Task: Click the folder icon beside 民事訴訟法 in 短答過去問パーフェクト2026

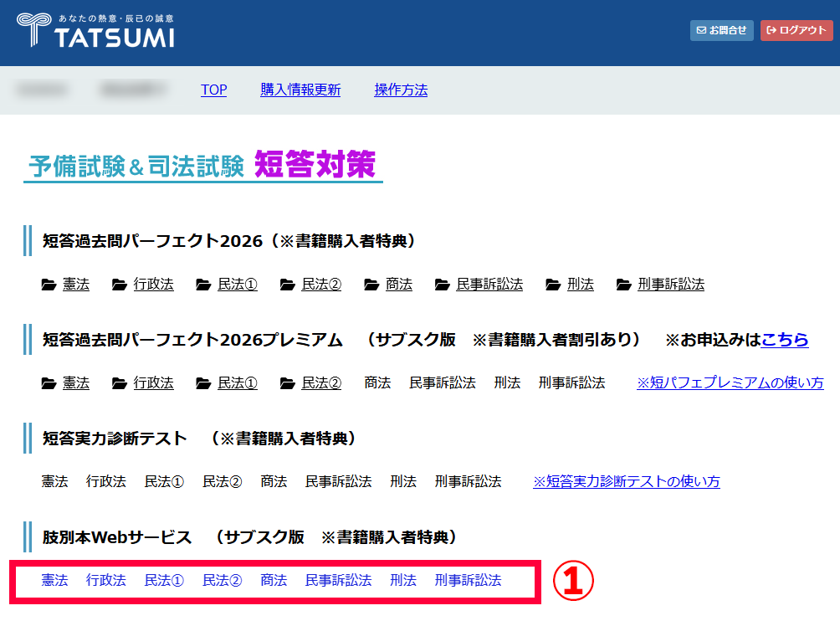Action: pos(443,285)
